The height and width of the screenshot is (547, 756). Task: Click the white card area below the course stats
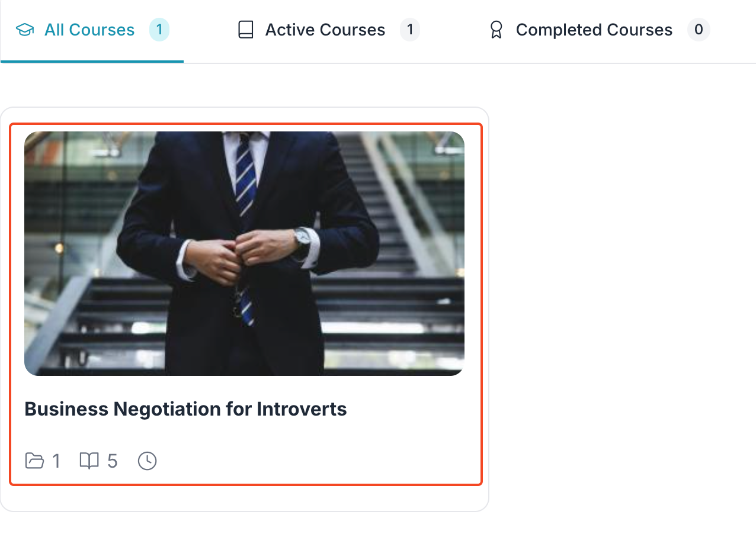coord(245,500)
